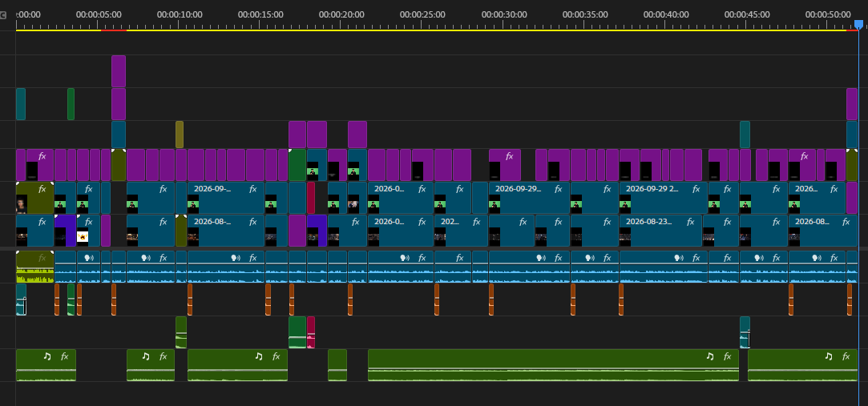Click the 00:00:20:00 ruler timecode
This screenshot has height=406, width=868.
[341, 14]
